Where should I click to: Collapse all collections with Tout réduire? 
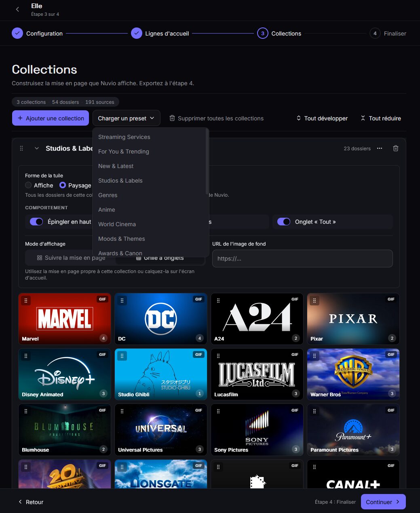tap(381, 118)
